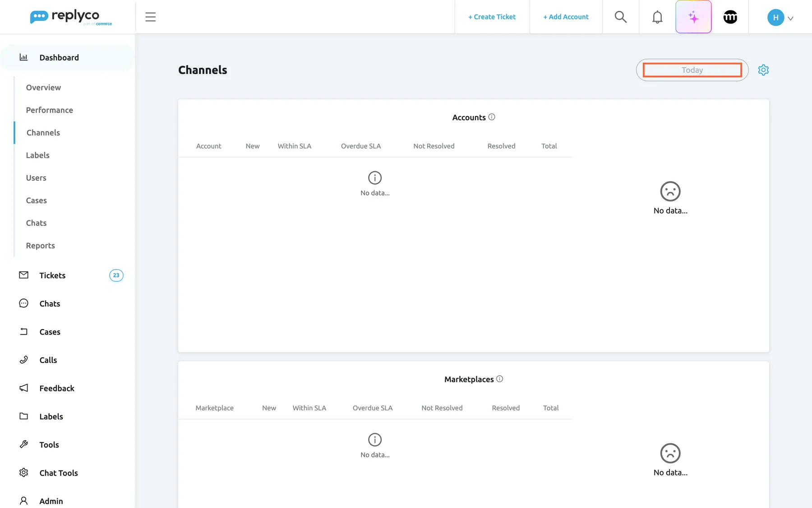Viewport: 812px width, 508px height.
Task: Click the Tools wrench icon
Action: 24,444
